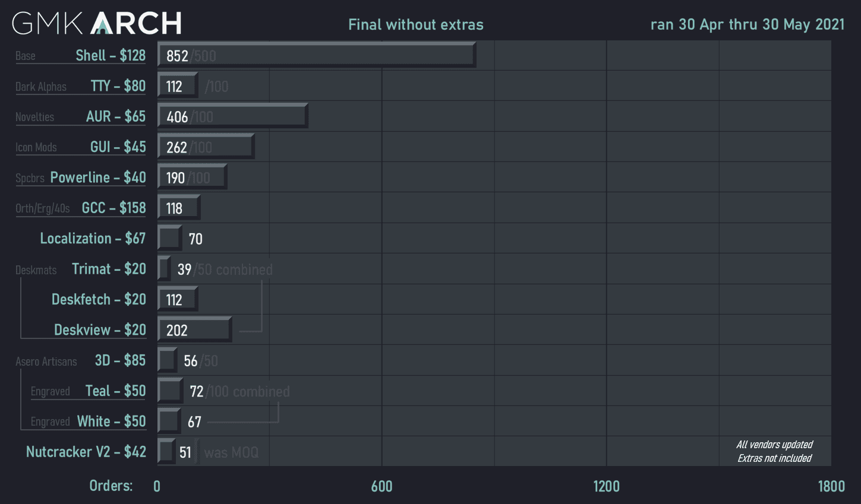The height and width of the screenshot is (504, 861).
Task: Click the small 3D artisan bar
Action: (167, 360)
